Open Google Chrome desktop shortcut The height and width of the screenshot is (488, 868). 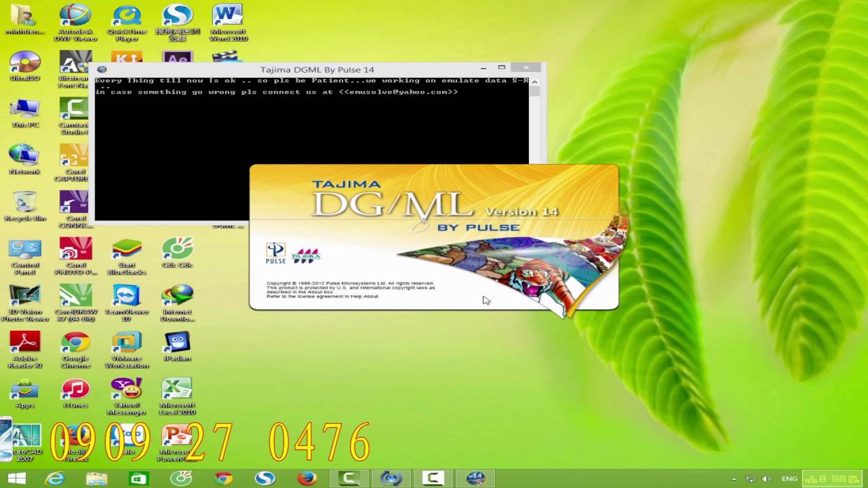(75, 350)
